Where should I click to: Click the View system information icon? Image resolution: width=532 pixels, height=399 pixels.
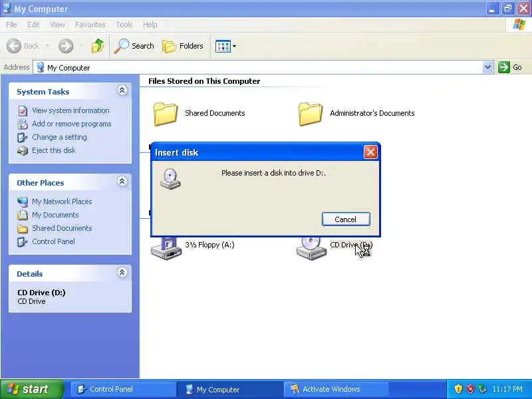23,111
